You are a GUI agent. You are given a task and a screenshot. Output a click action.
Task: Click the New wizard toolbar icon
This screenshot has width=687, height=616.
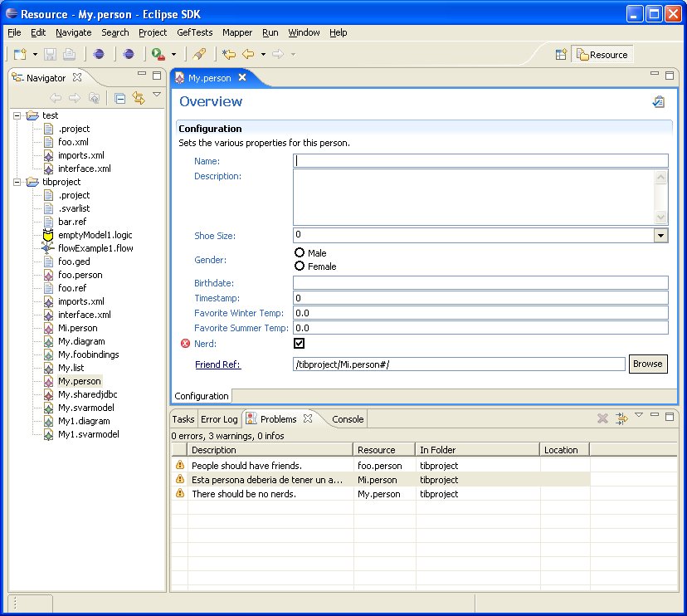click(x=19, y=55)
